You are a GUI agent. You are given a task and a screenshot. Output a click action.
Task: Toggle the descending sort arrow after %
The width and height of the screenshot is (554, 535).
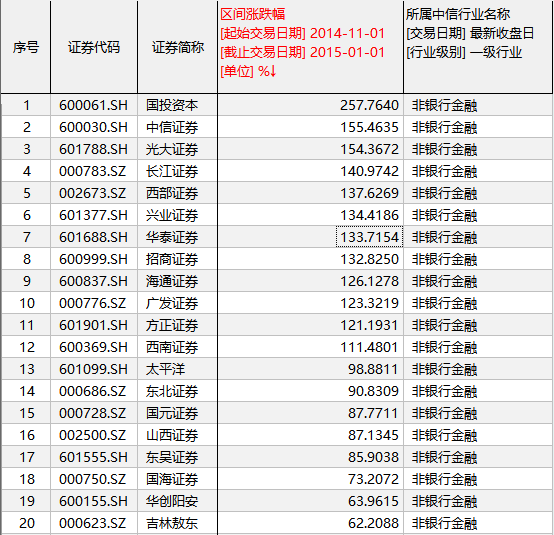pyautogui.click(x=272, y=71)
